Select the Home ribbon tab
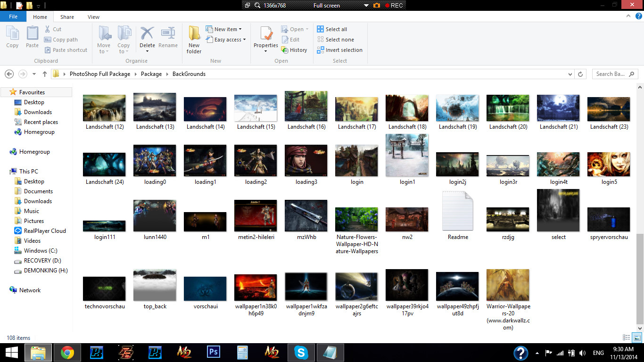This screenshot has height=362, width=644. (40, 17)
